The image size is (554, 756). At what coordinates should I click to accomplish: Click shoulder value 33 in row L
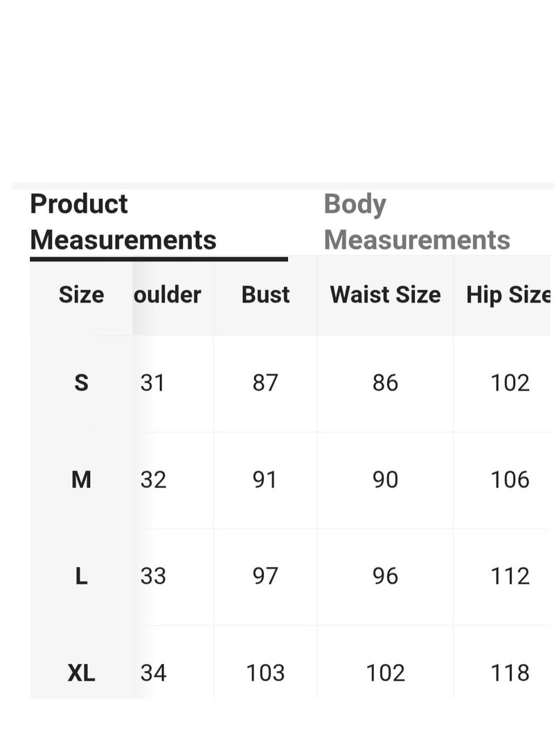coord(153,576)
